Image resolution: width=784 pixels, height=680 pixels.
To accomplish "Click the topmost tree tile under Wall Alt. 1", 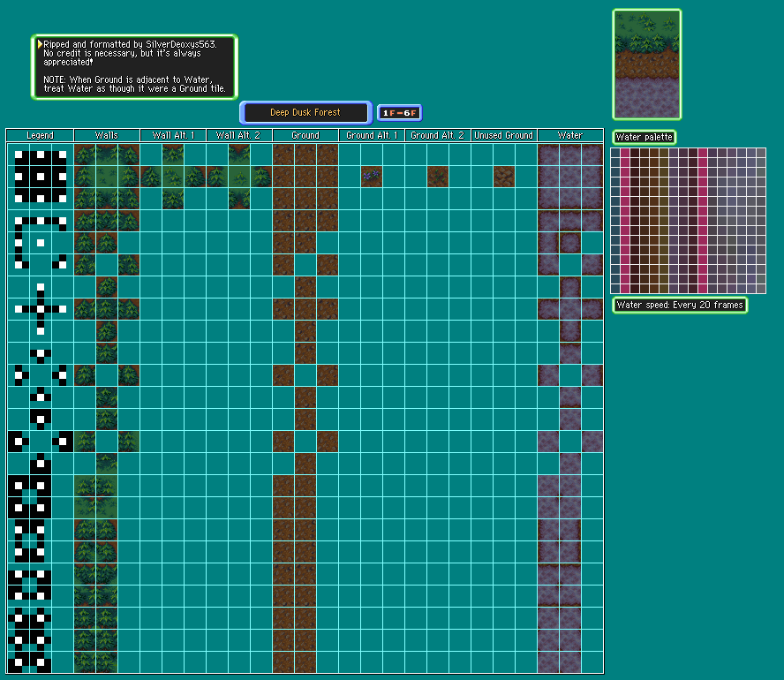I will tap(173, 155).
